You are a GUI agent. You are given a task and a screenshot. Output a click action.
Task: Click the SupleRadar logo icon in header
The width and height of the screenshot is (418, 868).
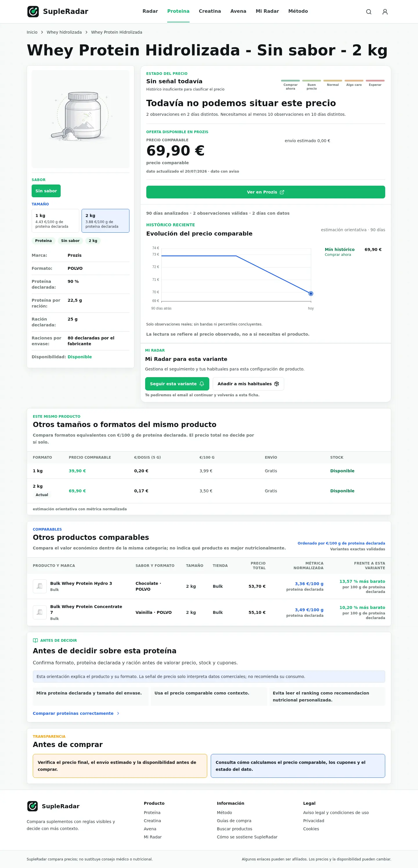point(33,11)
